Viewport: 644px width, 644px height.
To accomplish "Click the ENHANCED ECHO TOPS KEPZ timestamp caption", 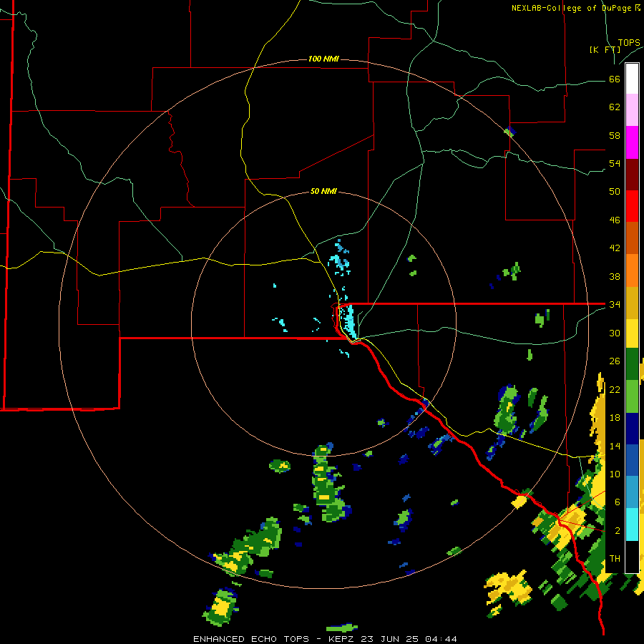I will pos(325,639).
